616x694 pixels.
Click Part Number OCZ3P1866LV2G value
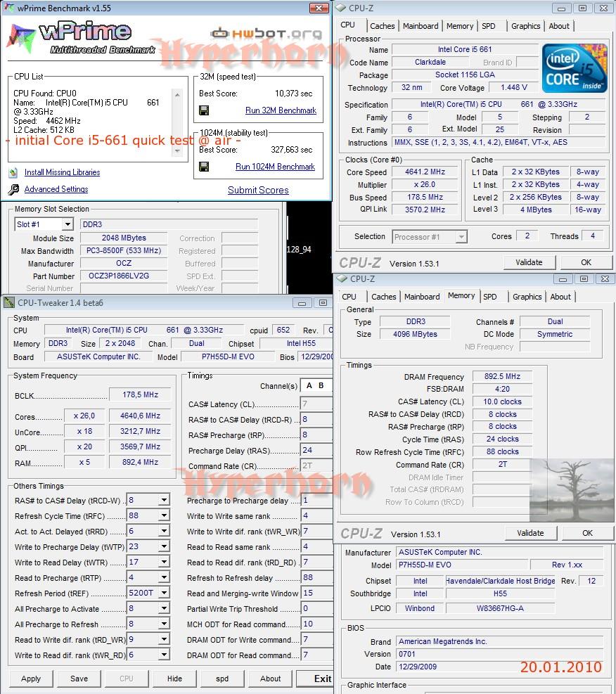[x=124, y=276]
